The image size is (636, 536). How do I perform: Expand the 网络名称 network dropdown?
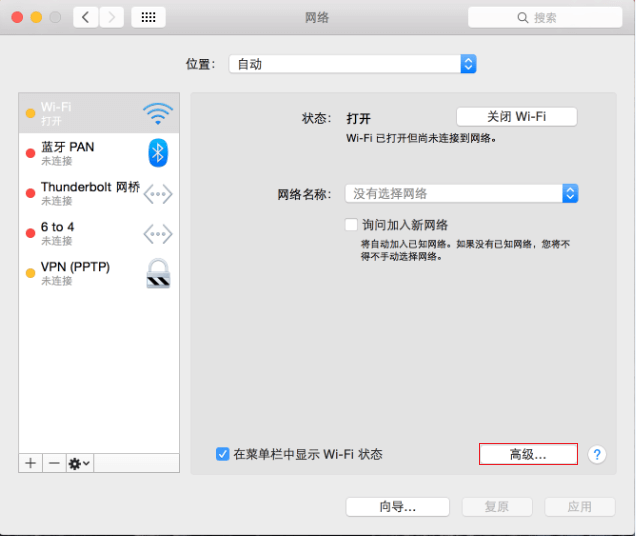[462, 194]
